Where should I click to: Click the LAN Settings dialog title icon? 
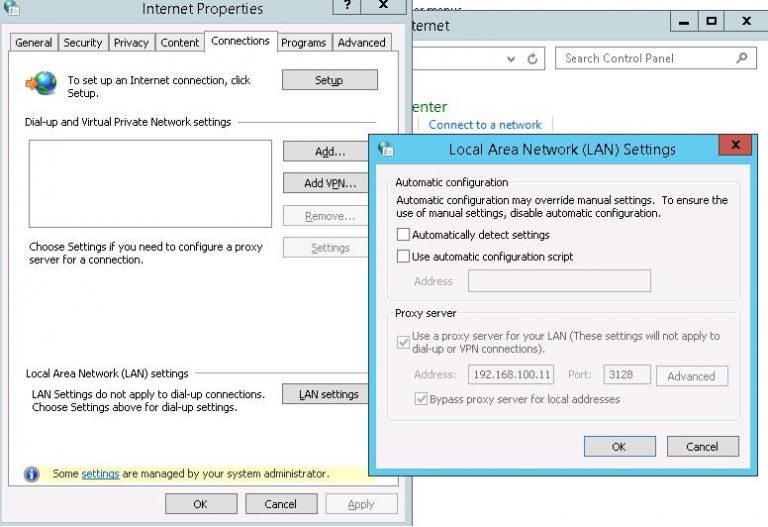coord(386,149)
